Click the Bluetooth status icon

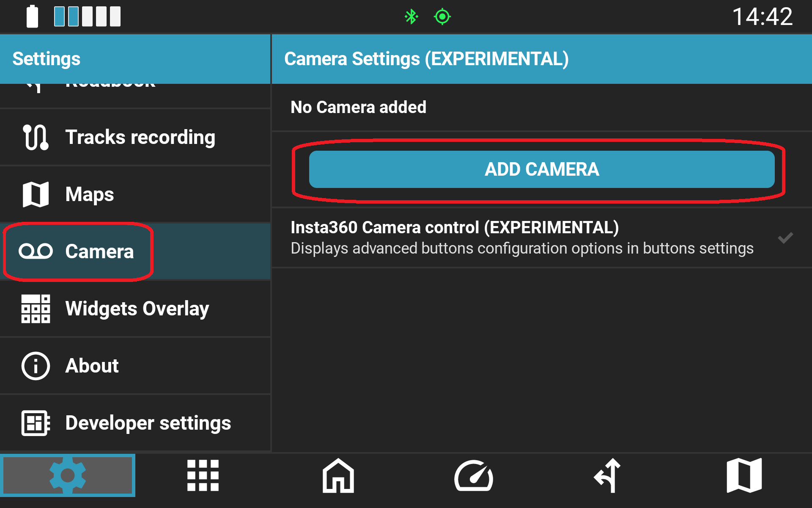pos(411,17)
